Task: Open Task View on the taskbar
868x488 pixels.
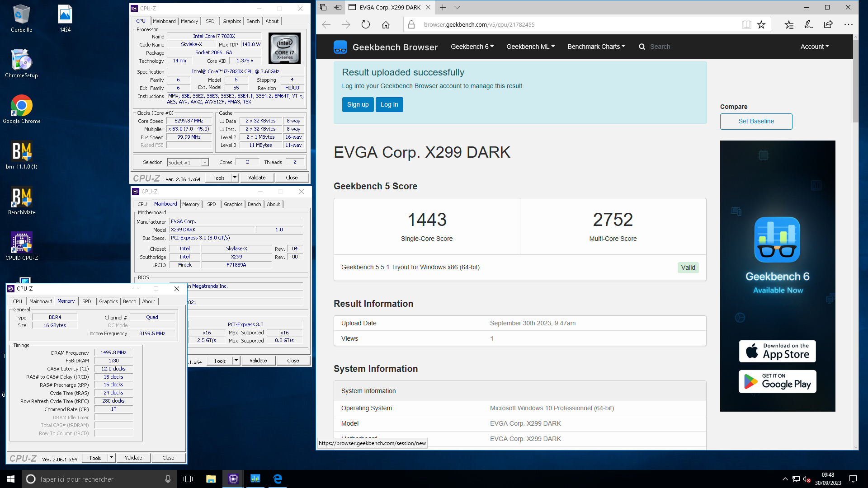Action: (188, 479)
